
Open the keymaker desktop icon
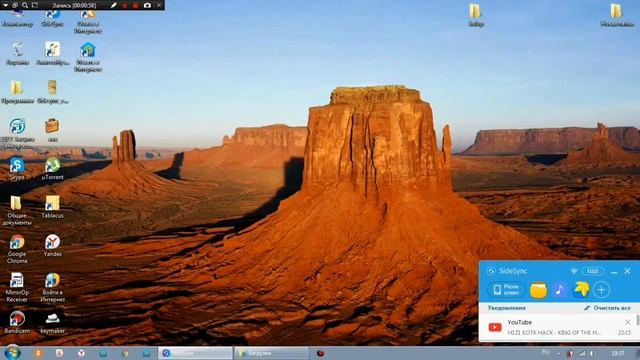53,322
